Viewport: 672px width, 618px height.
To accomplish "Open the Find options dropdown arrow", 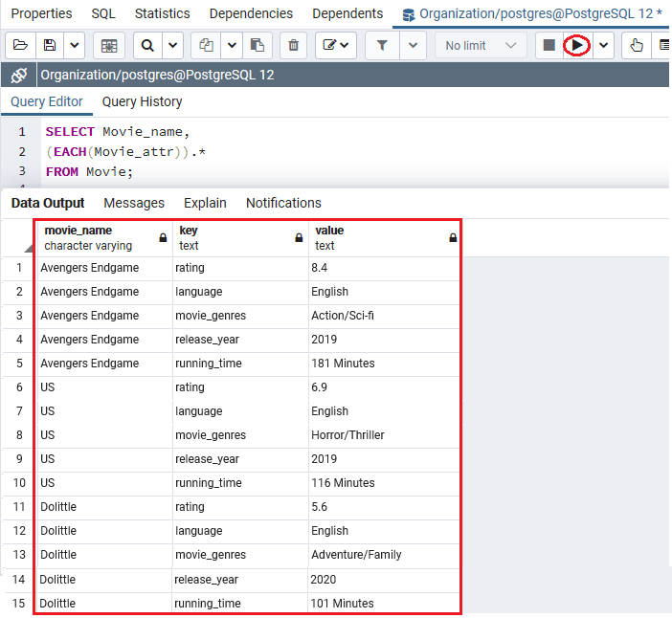I will (x=172, y=45).
